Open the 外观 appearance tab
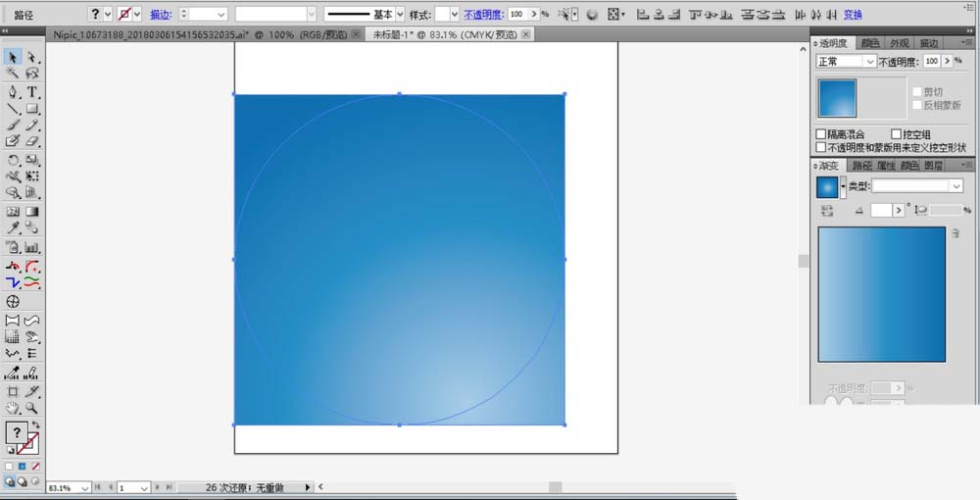 coord(900,43)
